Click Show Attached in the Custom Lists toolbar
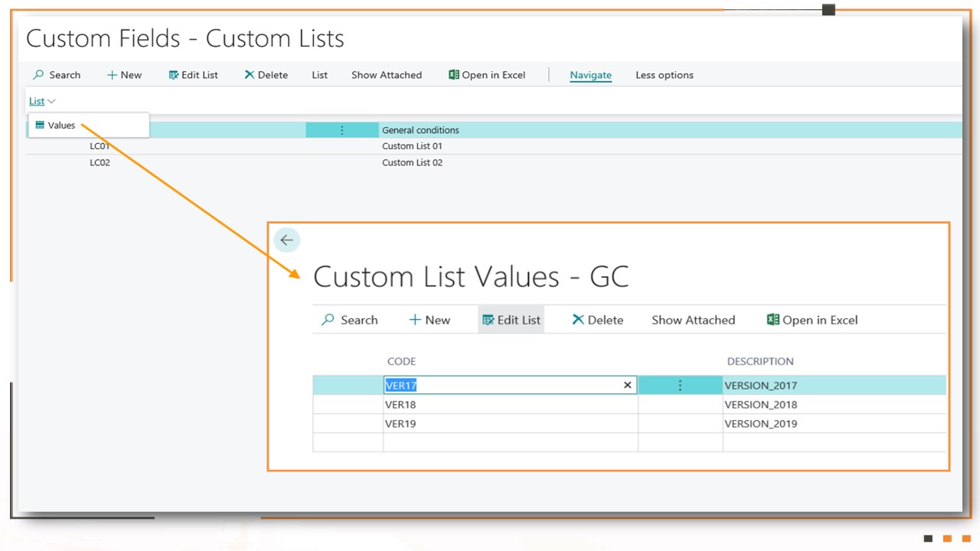This screenshot has height=551, width=980. pyautogui.click(x=387, y=75)
